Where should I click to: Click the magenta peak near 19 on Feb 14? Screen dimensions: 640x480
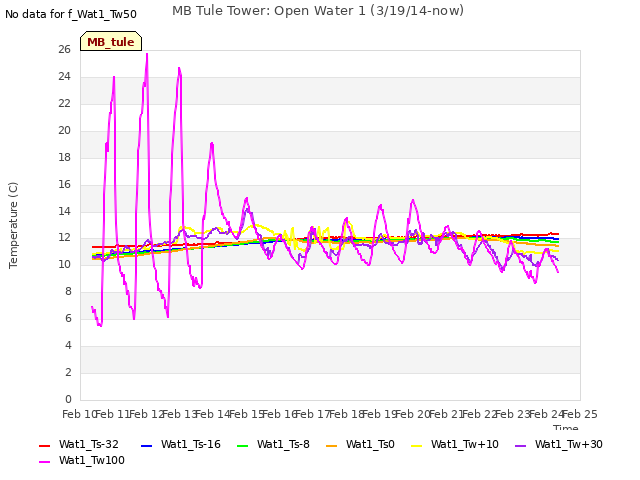click(x=212, y=143)
